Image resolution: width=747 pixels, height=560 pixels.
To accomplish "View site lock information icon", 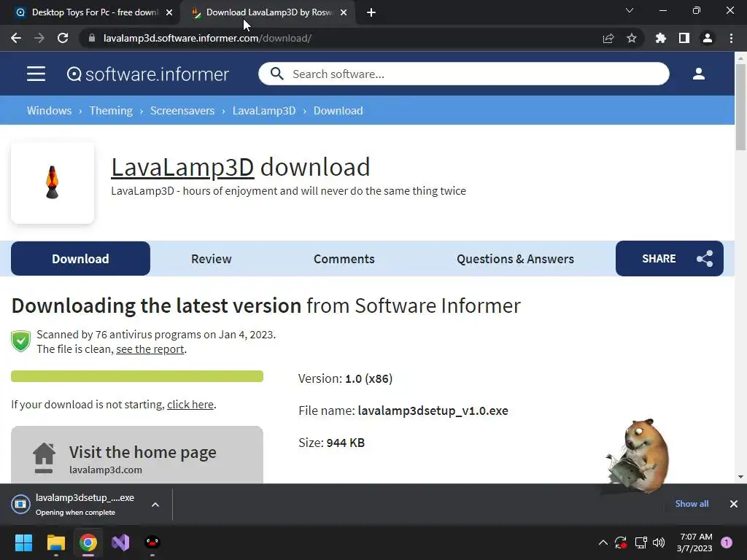I will click(x=92, y=38).
